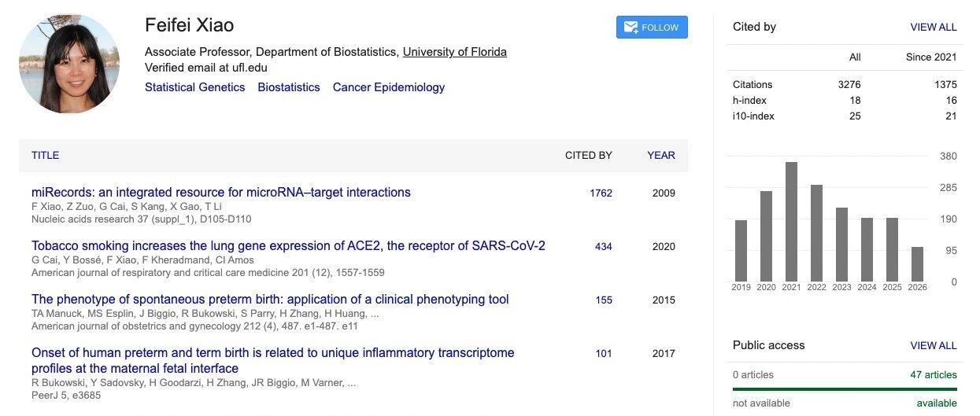Viewport: 980px width, 416px height.
Task: Click VIEW ALL next to Public access
Action: [x=934, y=346]
